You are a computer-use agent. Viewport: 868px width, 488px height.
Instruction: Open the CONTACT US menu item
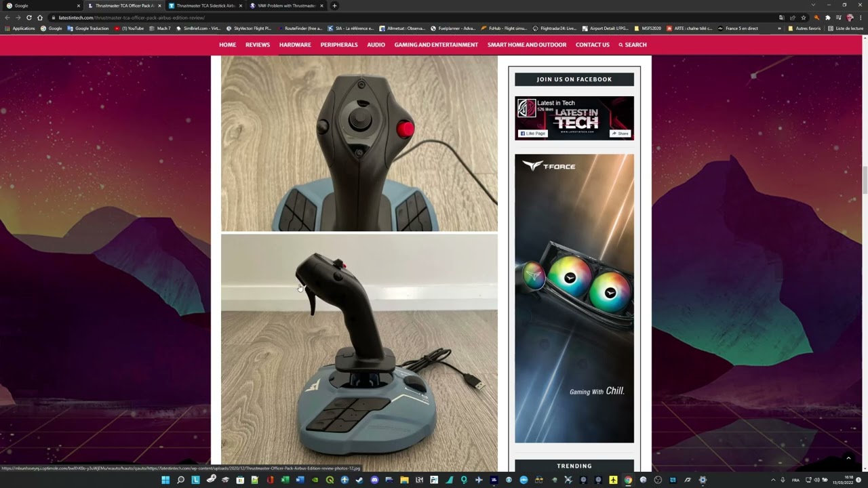[593, 45]
